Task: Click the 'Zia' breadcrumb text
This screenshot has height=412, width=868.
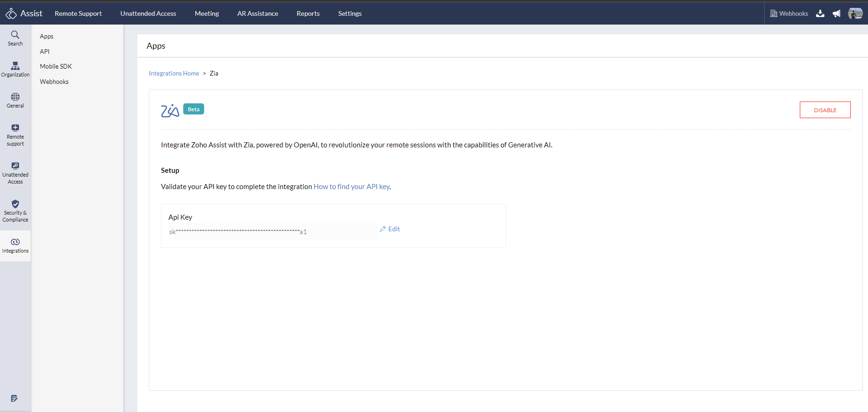Action: (x=214, y=73)
